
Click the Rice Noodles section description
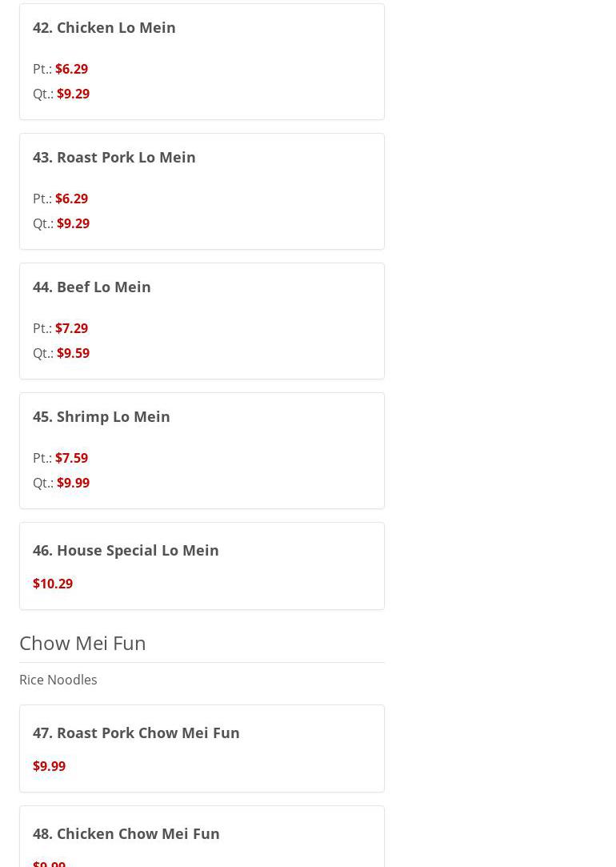pos(58,680)
